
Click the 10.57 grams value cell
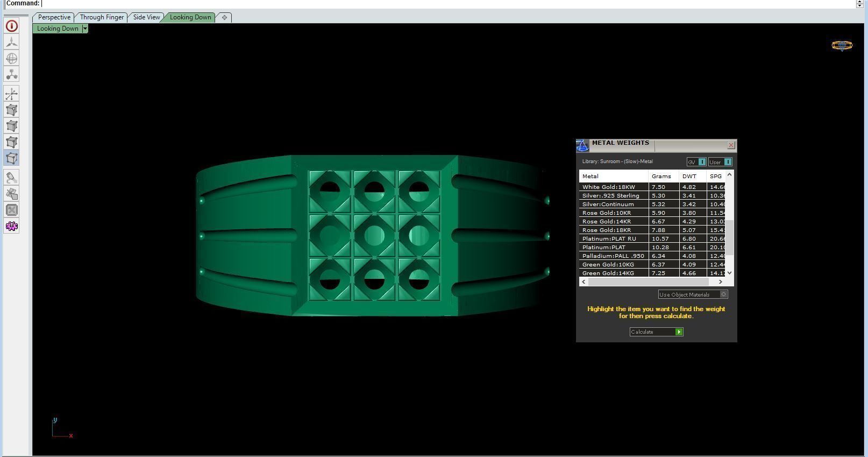click(664, 238)
